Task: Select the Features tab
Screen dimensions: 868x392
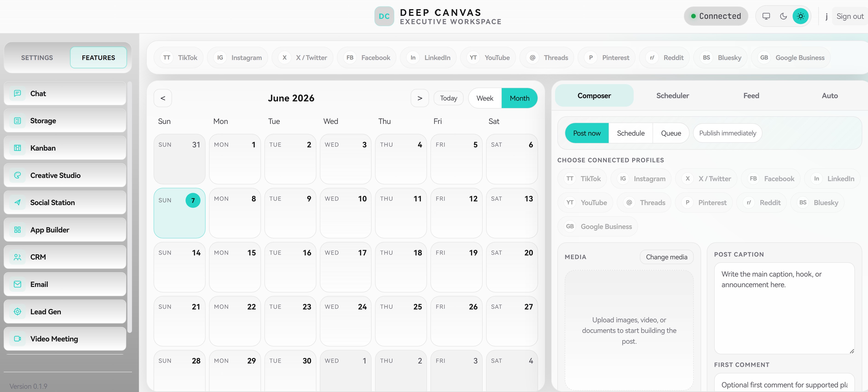Action: (98, 58)
